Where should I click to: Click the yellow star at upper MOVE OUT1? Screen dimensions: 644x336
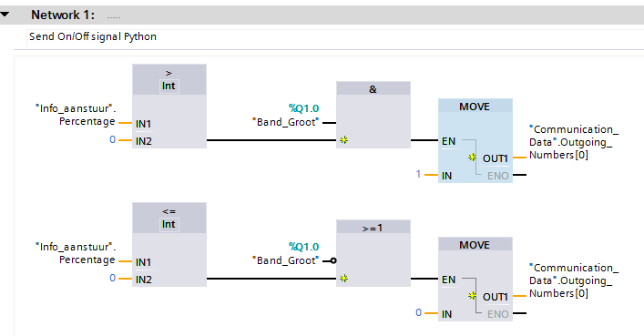click(x=473, y=158)
